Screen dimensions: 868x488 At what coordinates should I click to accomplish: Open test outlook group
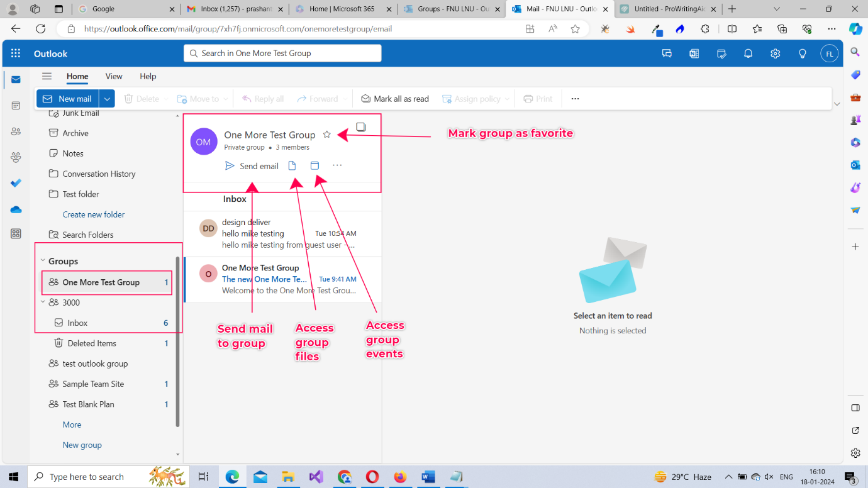point(104,363)
